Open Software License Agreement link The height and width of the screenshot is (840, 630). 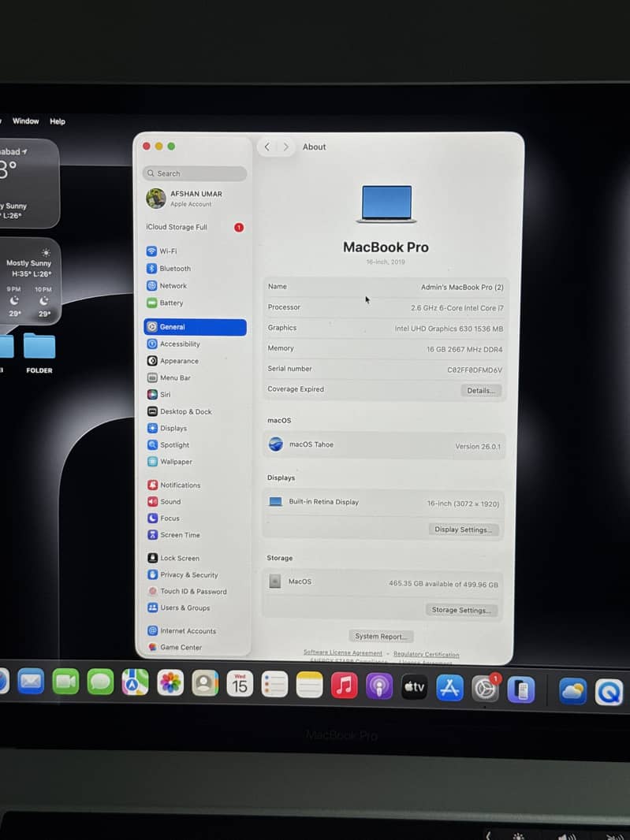(343, 652)
